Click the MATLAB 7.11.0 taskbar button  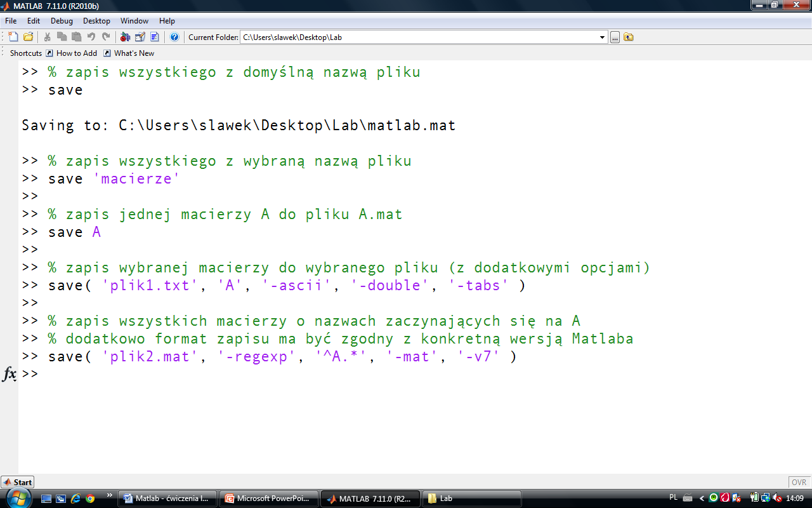[370, 498]
